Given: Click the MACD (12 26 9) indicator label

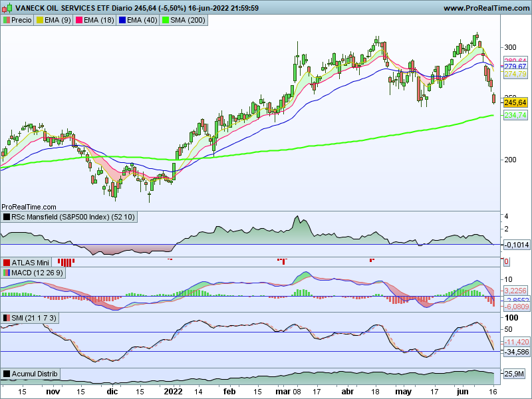Looking at the screenshot, I should point(37,273).
